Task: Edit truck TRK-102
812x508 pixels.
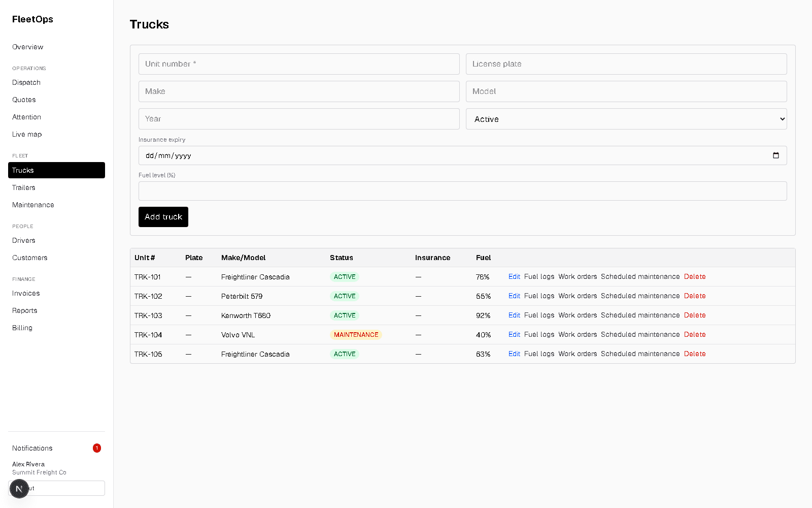Action: pos(514,296)
